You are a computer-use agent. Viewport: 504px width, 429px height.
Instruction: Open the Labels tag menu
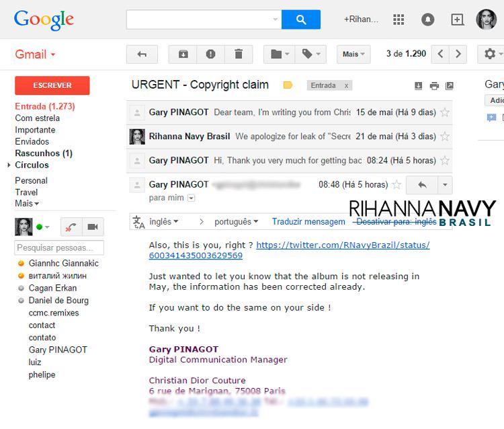click(x=311, y=54)
